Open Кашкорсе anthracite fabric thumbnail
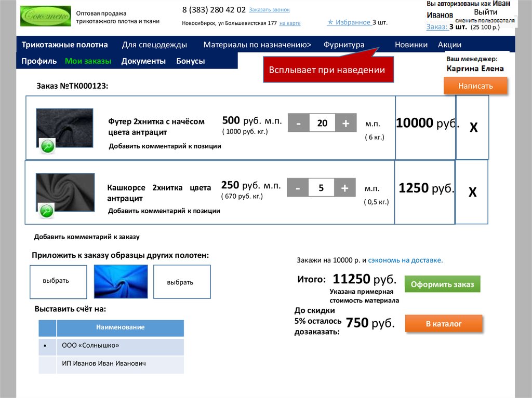 [65, 193]
